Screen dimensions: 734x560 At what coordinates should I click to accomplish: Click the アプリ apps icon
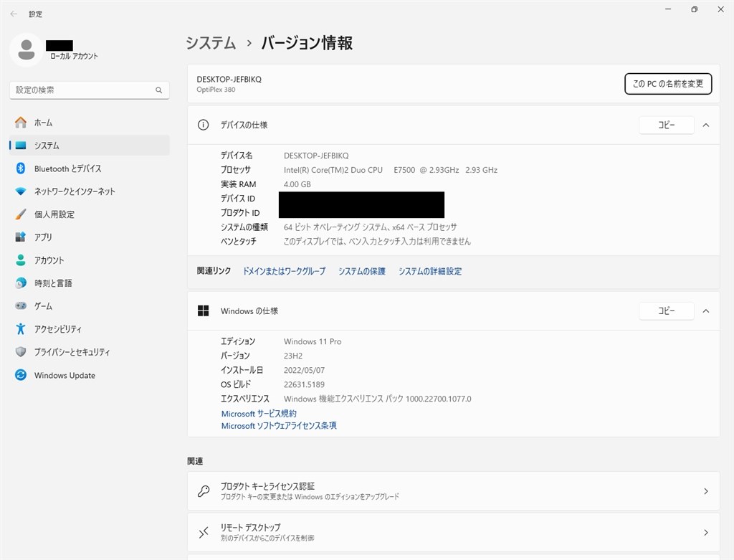21,237
